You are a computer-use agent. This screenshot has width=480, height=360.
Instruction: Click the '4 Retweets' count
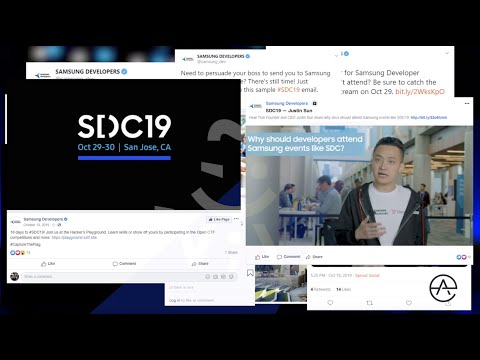pyautogui.click(x=320, y=289)
